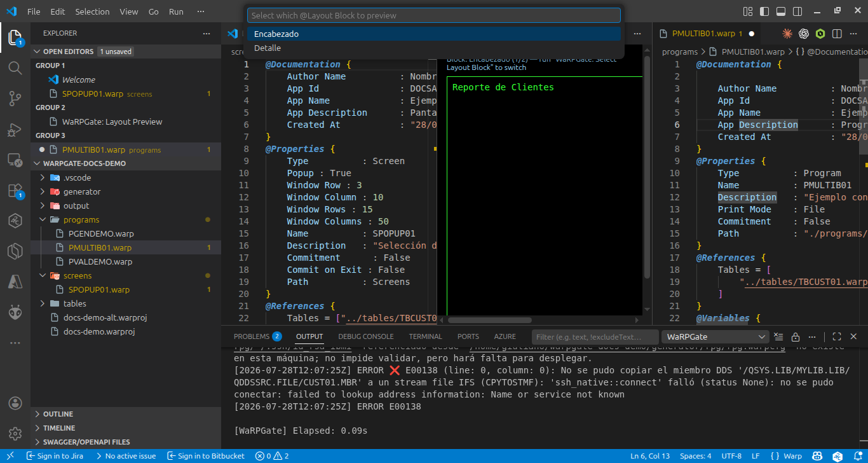Click the UTF-8 encoding indicator
Screen dimensions: 868x463
731,456
